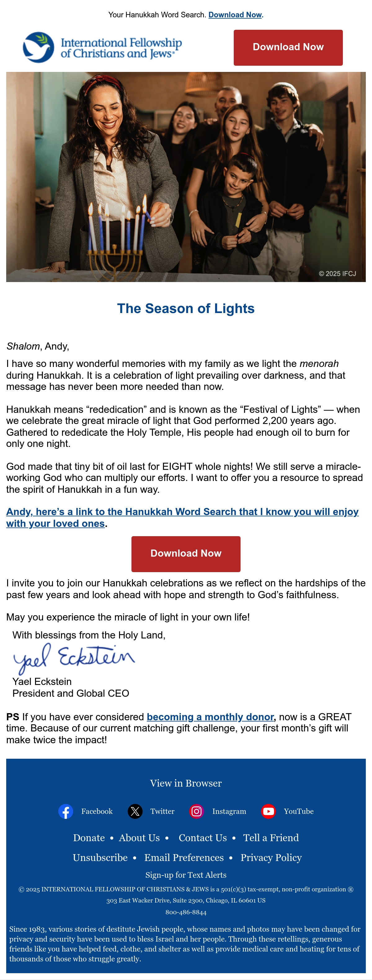This screenshot has width=372, height=980.
Task: Open the YouTube icon in footer
Action: pos(268,811)
